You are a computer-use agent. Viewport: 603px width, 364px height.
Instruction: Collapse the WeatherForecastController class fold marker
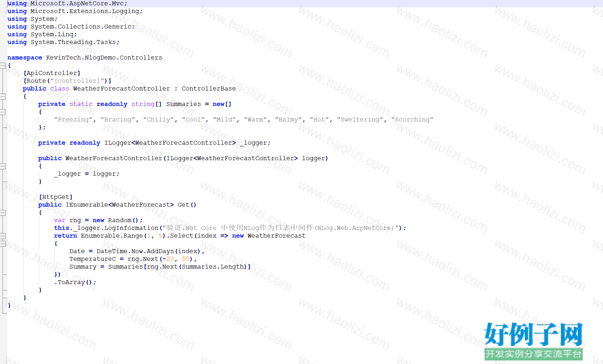[x=3, y=96]
